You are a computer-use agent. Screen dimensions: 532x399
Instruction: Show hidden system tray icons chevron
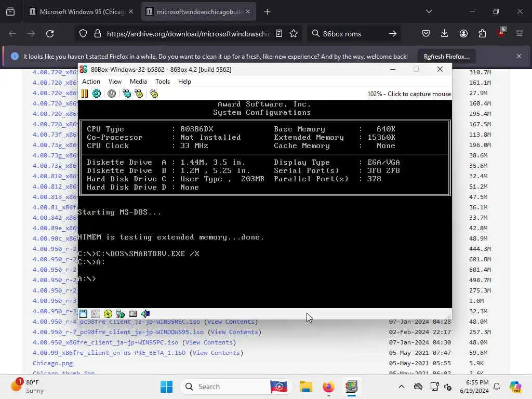(x=402, y=387)
